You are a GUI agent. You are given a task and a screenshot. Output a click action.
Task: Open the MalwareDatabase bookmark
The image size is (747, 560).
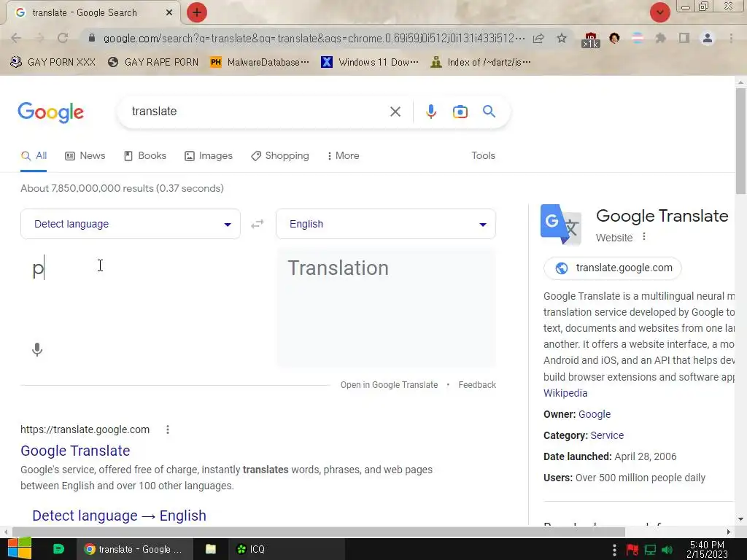click(x=260, y=63)
